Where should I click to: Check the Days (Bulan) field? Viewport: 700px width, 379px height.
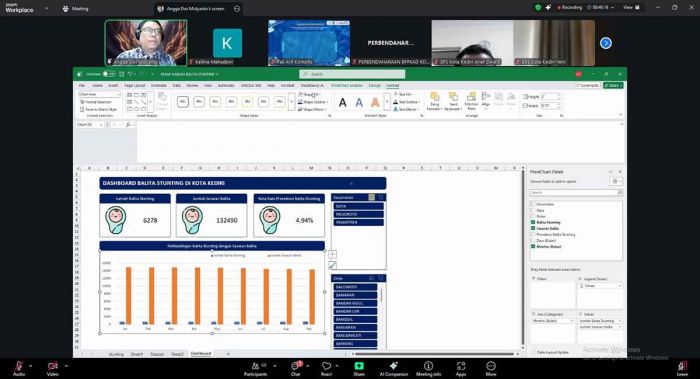coord(533,240)
